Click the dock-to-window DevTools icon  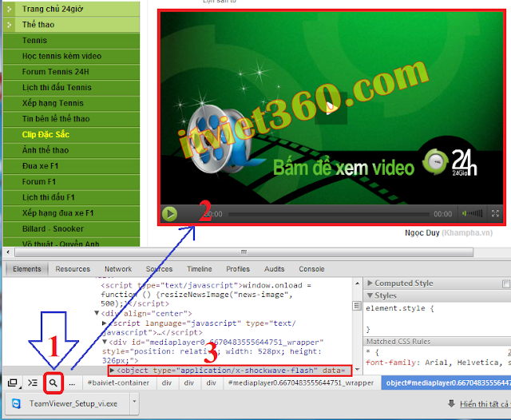[x=13, y=382]
